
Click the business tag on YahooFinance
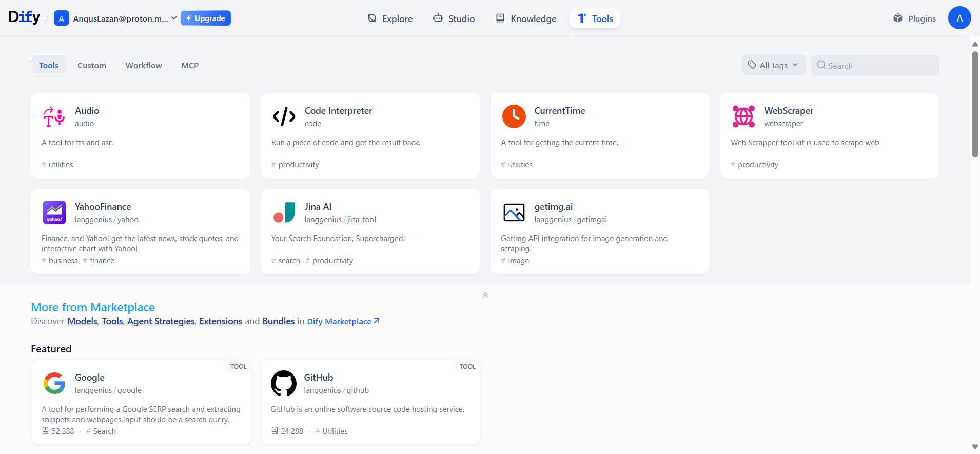pyautogui.click(x=60, y=261)
